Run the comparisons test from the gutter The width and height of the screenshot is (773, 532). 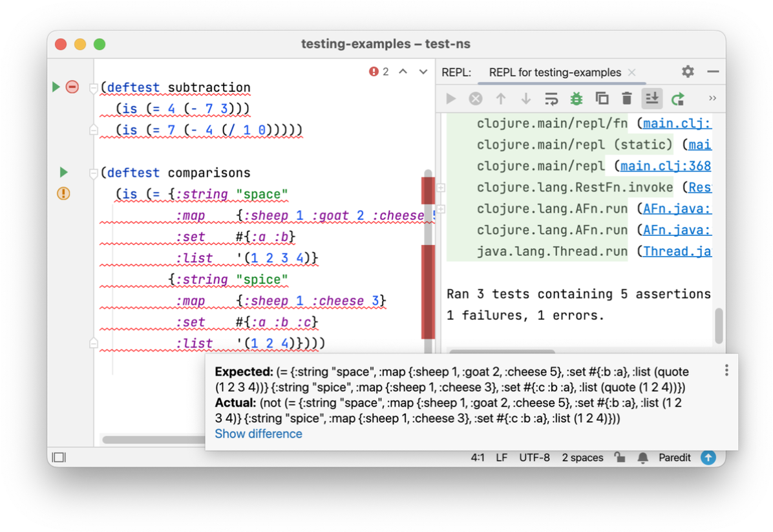(x=63, y=173)
